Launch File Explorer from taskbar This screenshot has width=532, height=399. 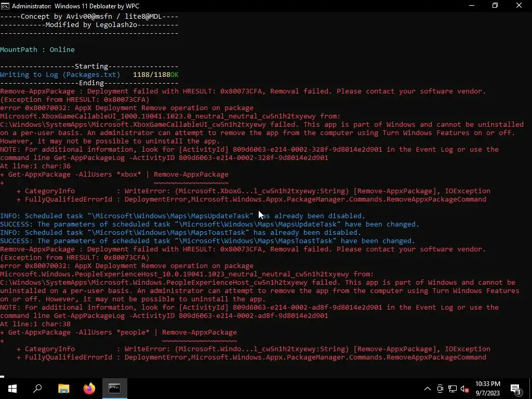pyautogui.click(x=63, y=389)
